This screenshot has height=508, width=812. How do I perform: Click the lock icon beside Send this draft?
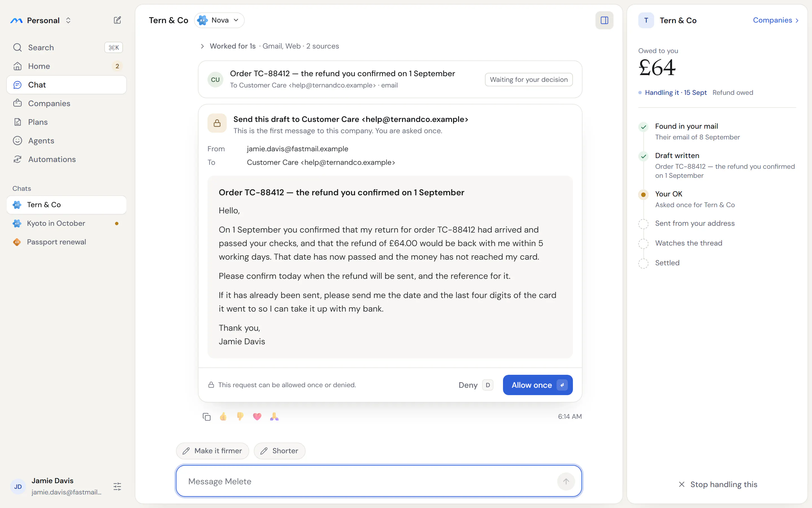click(x=217, y=123)
